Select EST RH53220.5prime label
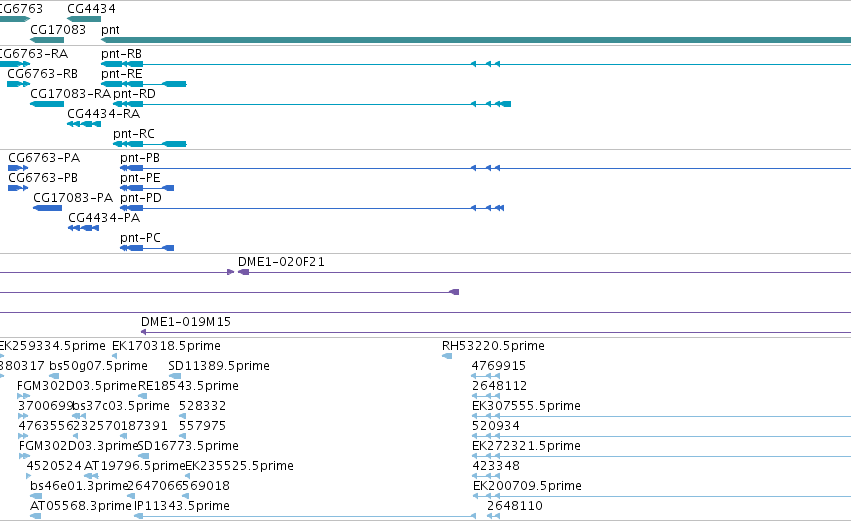 [x=493, y=346]
